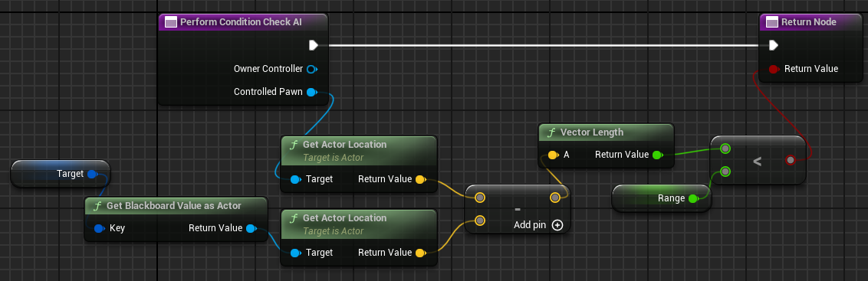Click the blue Target variable output pin
Screen dimensions: 868x281
[93, 175]
